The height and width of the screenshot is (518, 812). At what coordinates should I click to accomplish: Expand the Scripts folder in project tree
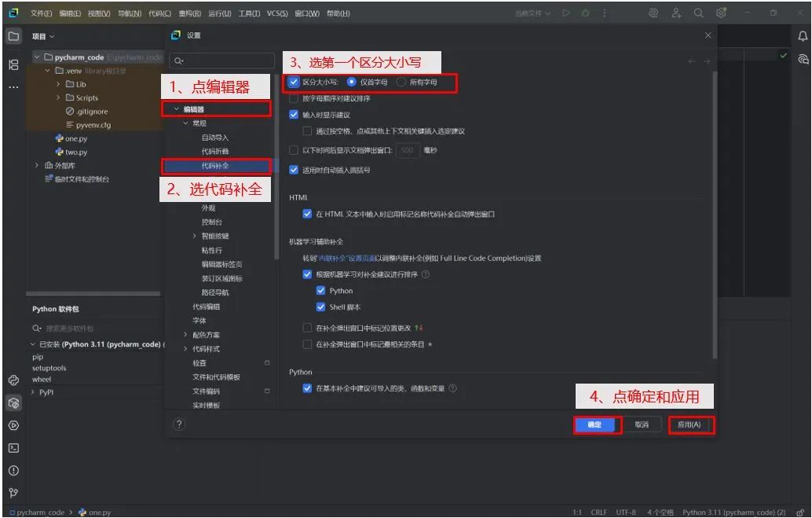pos(58,97)
